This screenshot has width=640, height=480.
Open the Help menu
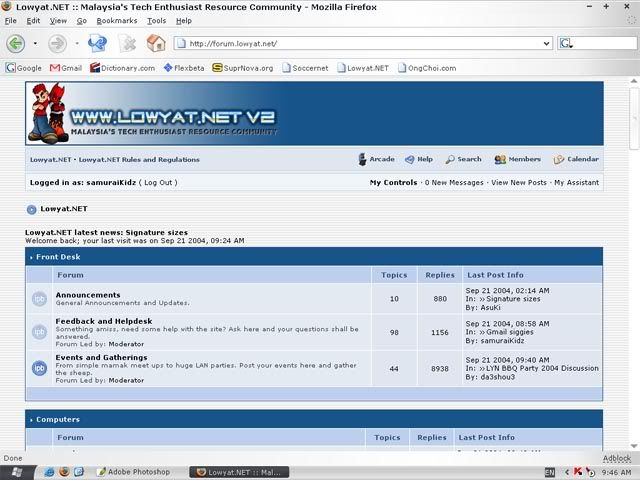(x=184, y=21)
